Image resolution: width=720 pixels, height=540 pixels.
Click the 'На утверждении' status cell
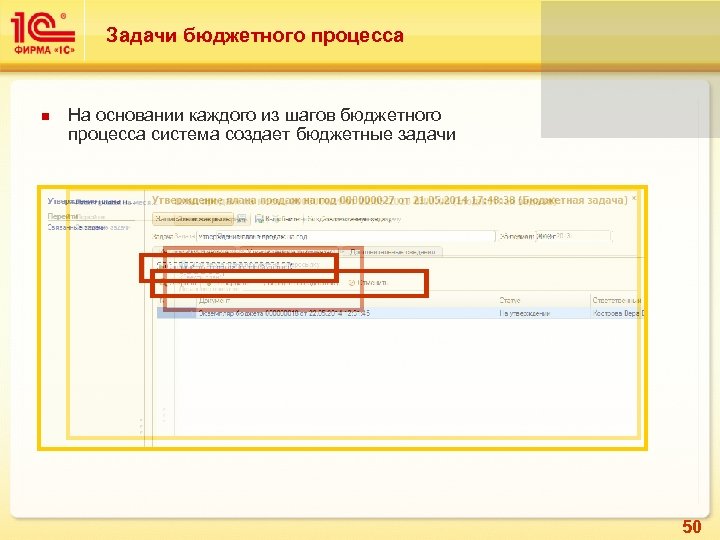point(544,313)
